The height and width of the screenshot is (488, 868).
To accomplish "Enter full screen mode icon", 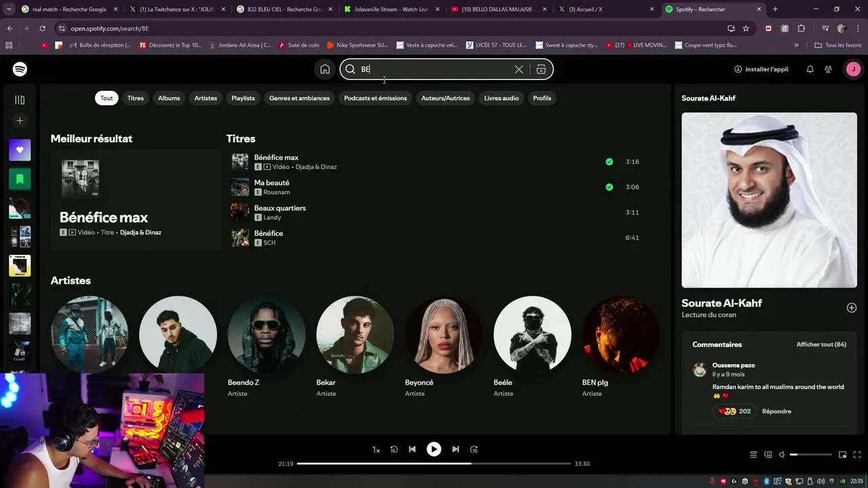I will pos(857,455).
